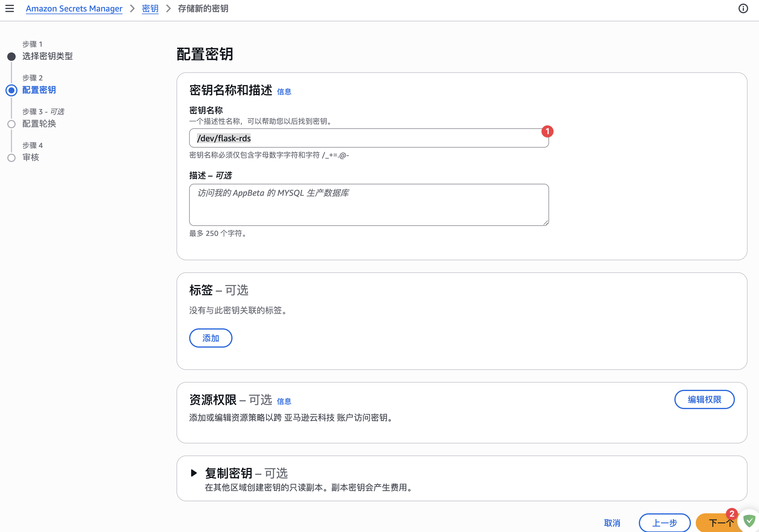Viewport: 759px width, 532px height.
Task: Select step 2 配置密钥 radio indicator
Action: (11, 90)
